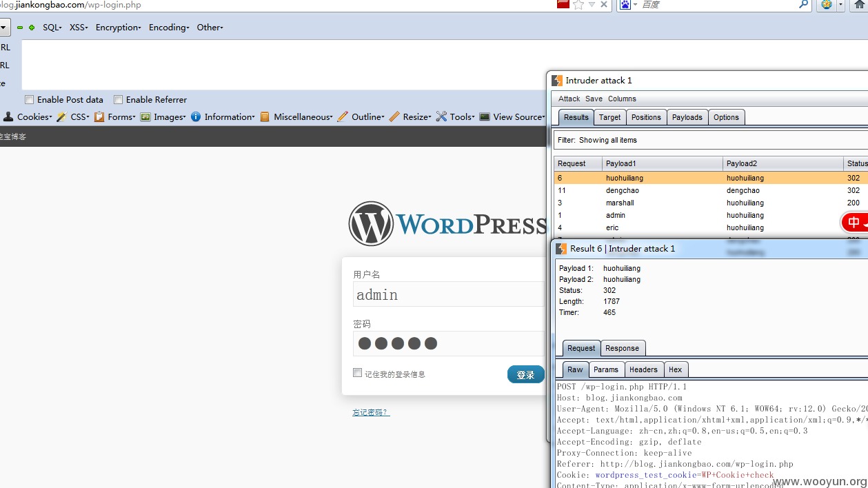Viewport: 868px width, 488px height.
Task: Enable Referrer checkbox
Action: [118, 99]
